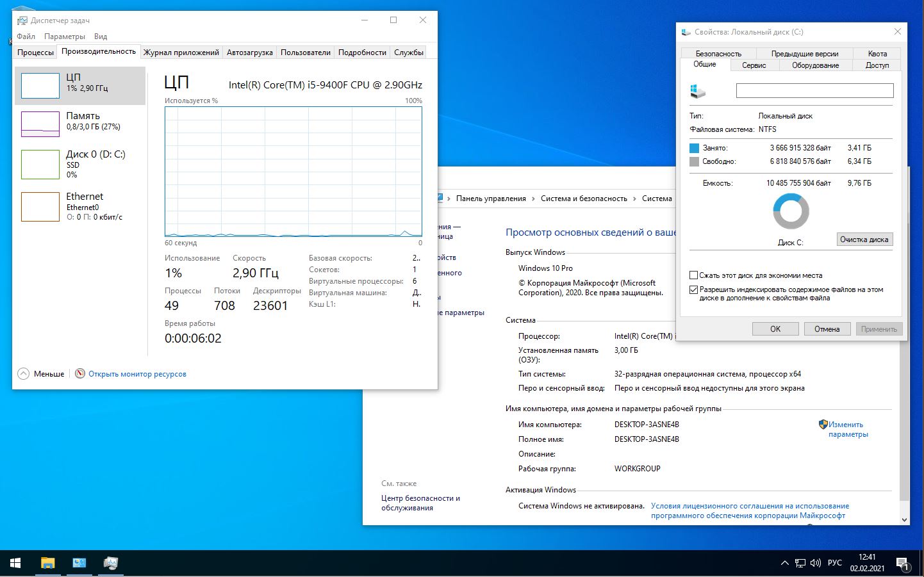Open the Подробности tab
The image size is (924, 577).
point(363,53)
